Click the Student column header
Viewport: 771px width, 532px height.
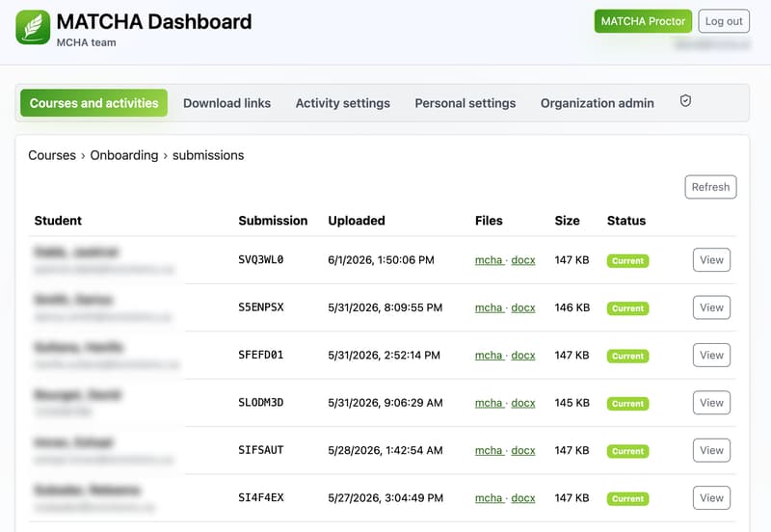[x=58, y=221]
